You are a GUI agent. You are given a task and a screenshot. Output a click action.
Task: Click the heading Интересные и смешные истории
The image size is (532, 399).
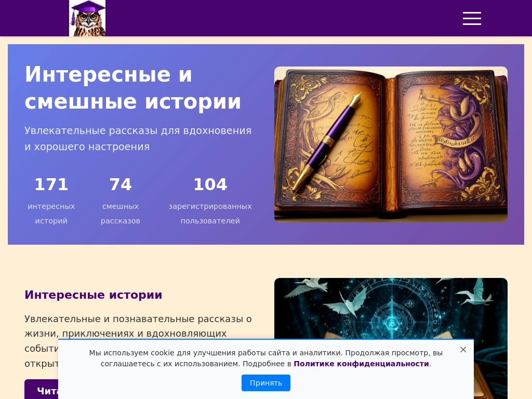[132, 87]
